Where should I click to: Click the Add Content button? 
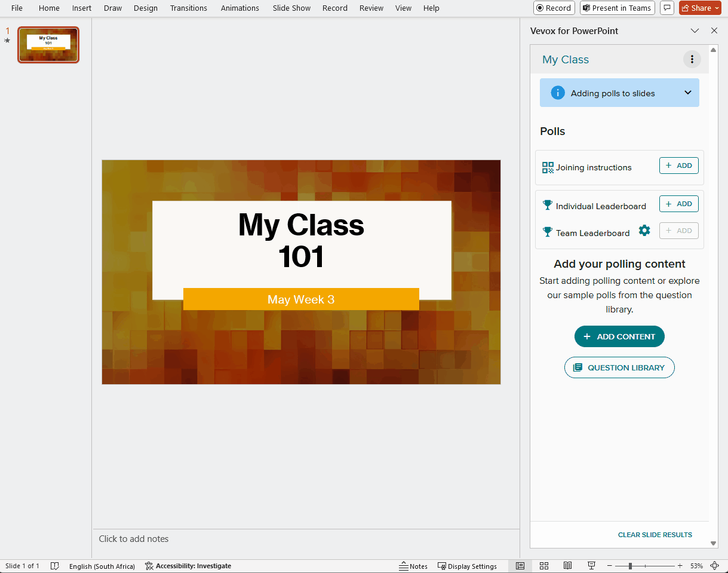tap(619, 336)
